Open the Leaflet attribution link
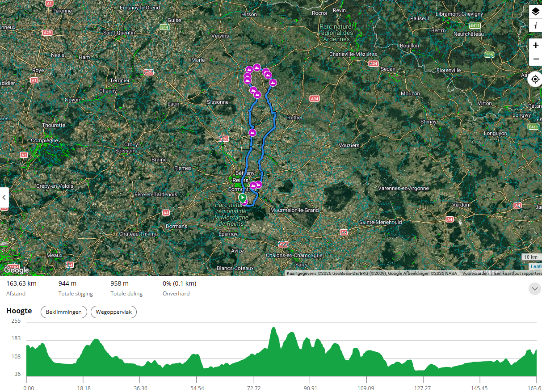Screen dimensions: 542x392 536,266
